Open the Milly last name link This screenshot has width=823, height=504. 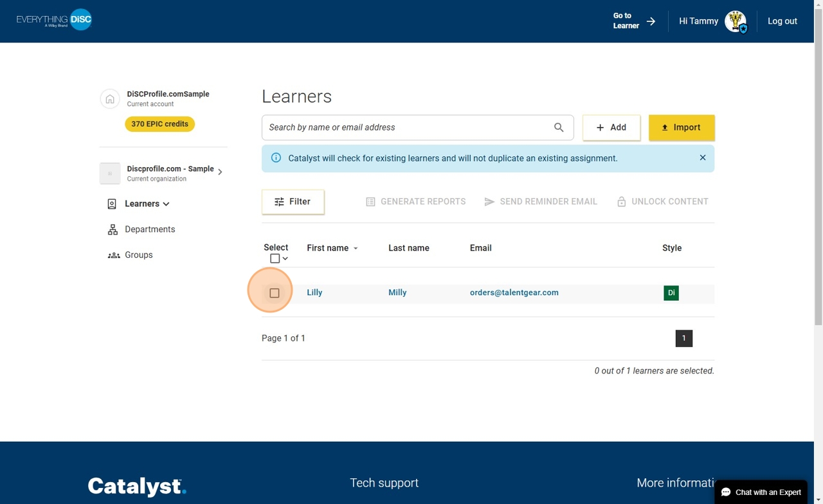point(397,292)
